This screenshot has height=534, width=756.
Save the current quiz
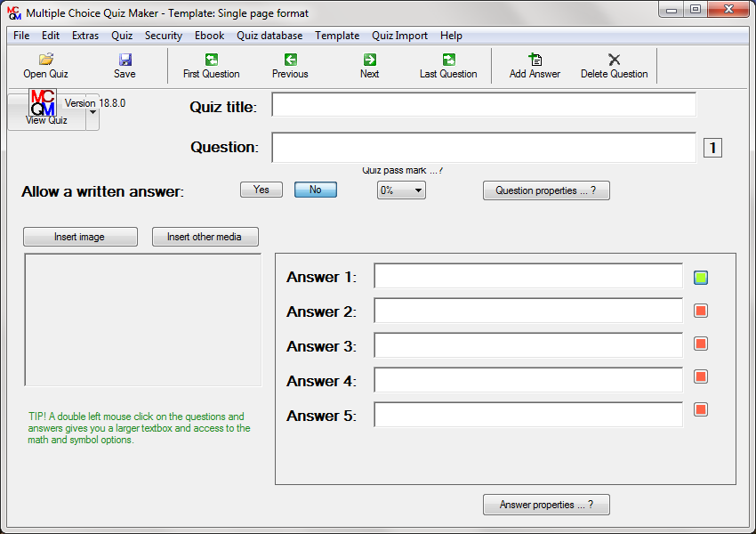(125, 64)
